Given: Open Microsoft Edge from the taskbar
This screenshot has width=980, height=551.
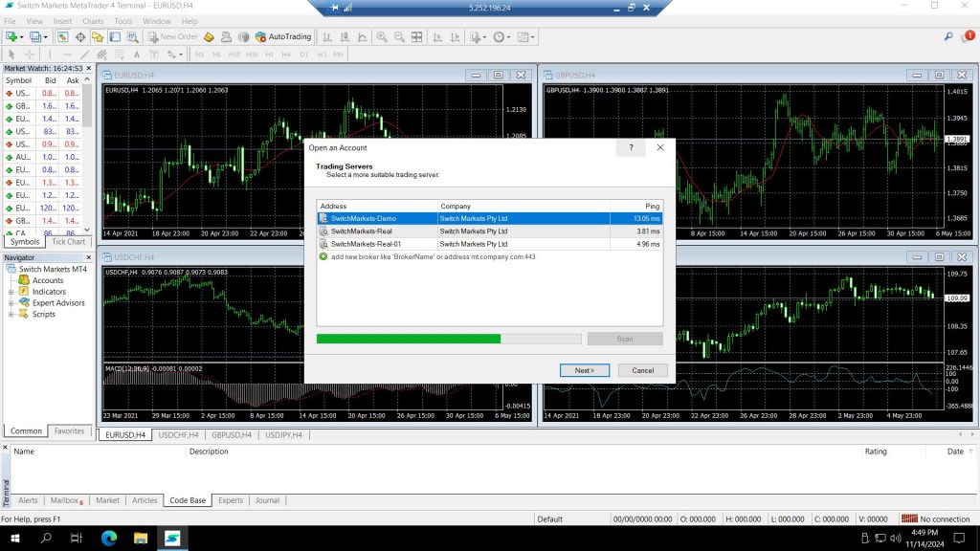Looking at the screenshot, I should [107, 539].
